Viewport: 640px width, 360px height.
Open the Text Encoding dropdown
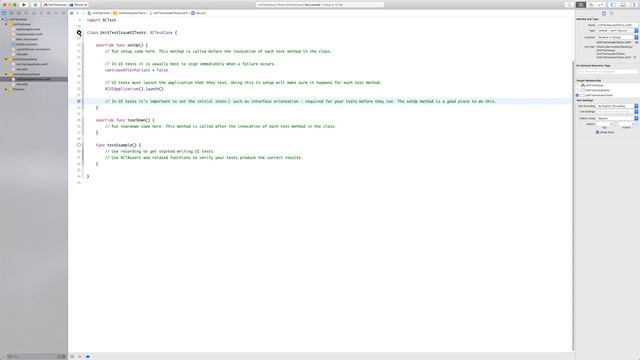click(617, 106)
